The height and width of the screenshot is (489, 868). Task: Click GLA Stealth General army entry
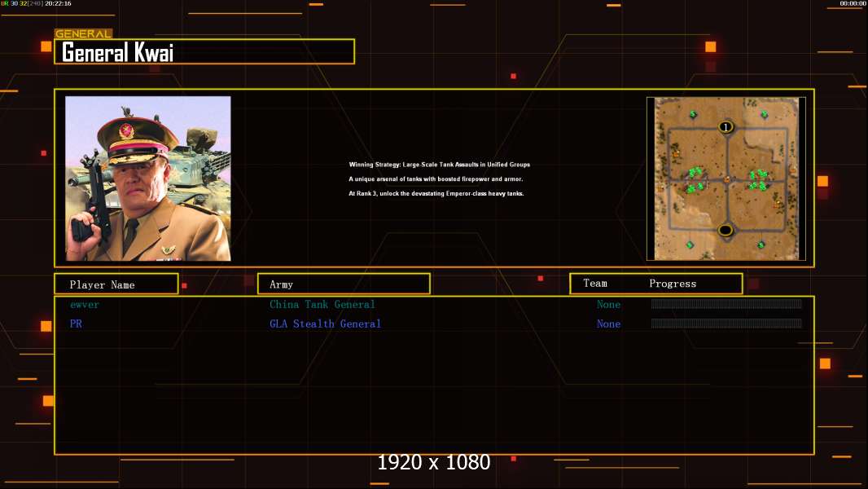pyautogui.click(x=325, y=324)
